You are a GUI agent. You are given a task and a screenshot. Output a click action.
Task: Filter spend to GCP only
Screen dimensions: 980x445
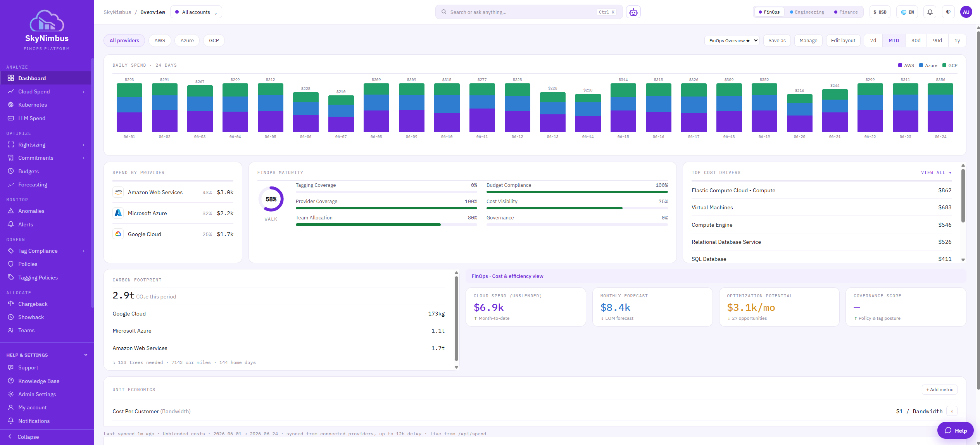tap(214, 40)
